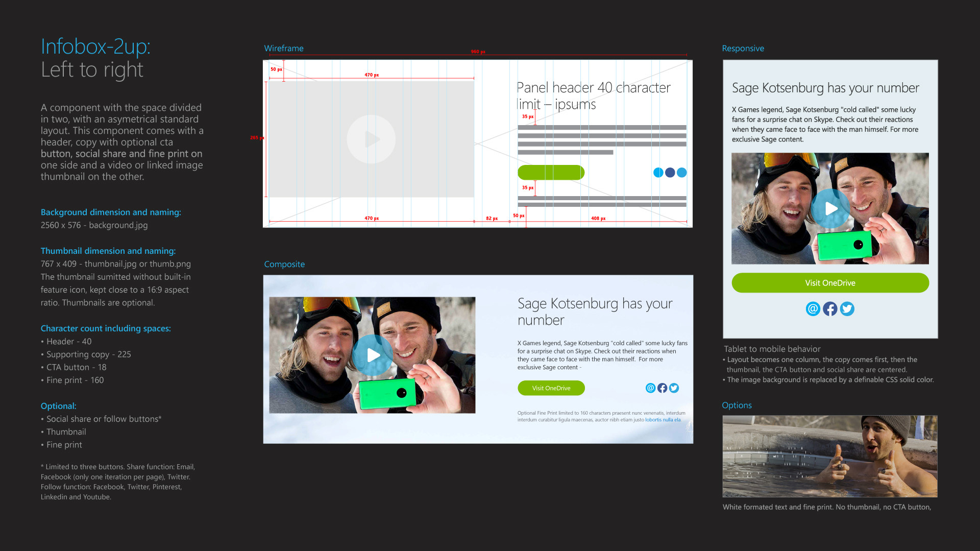Open the 'lobortis nulla ela' fine print link
Image resolution: width=980 pixels, height=551 pixels.
(x=663, y=420)
